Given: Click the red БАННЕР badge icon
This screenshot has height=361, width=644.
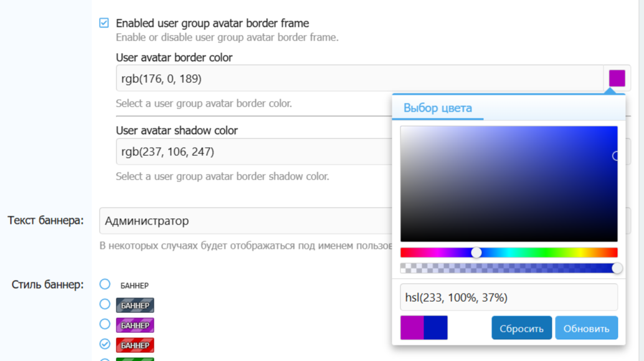Looking at the screenshot, I should pyautogui.click(x=135, y=345).
